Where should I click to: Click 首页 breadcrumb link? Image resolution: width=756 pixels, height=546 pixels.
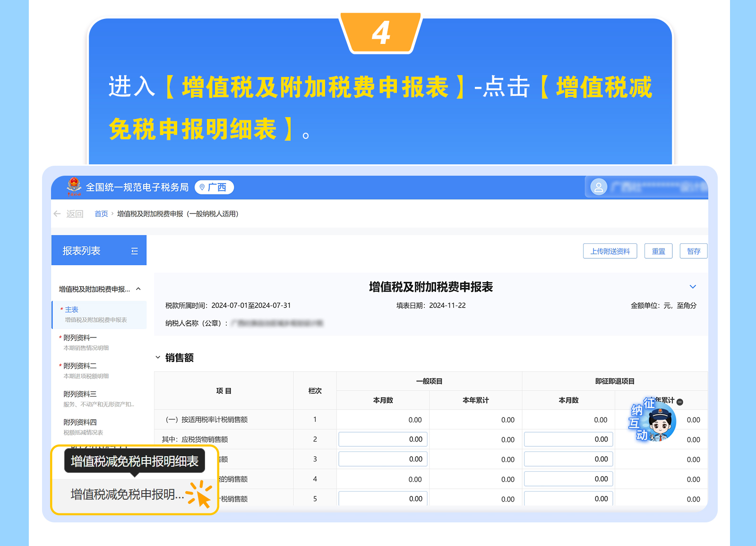101,214
